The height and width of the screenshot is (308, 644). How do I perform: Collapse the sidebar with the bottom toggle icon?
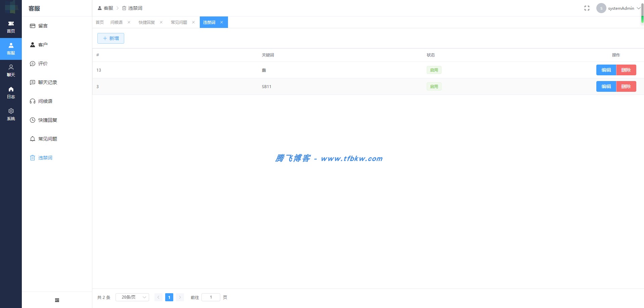57,300
